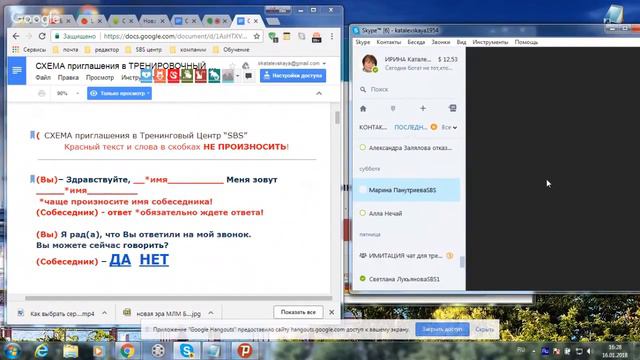This screenshot has width=640, height=360.
Task: Open Skype dial pad icon
Action: pos(452,108)
